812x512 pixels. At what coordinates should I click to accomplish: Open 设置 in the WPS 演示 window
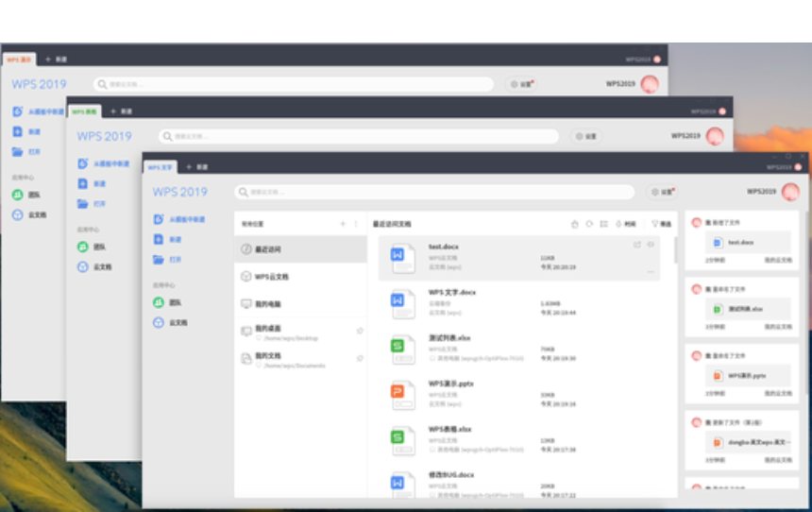(521, 84)
